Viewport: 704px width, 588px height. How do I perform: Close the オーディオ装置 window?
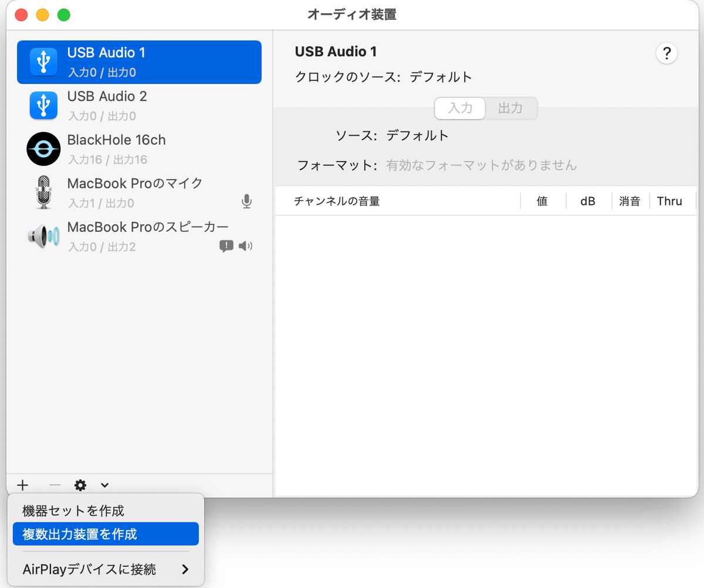tap(21, 15)
